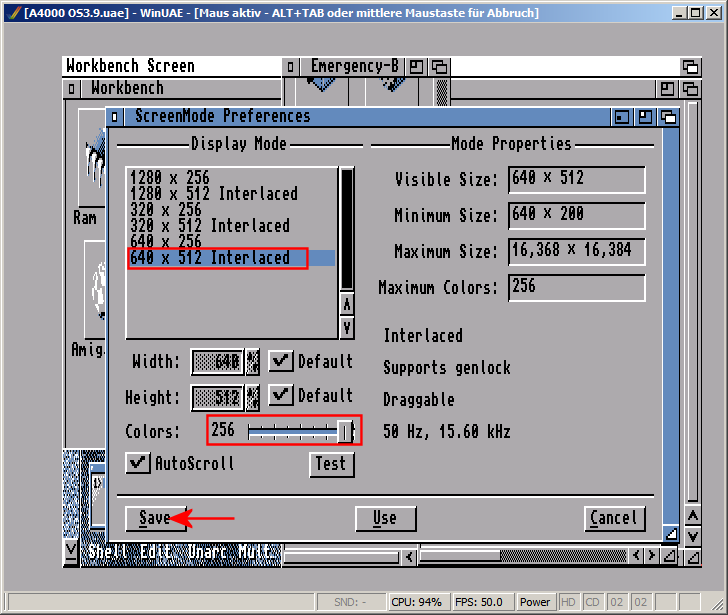The image size is (728, 615).
Task: Click the Maximum Colors value field
Action: 577,287
